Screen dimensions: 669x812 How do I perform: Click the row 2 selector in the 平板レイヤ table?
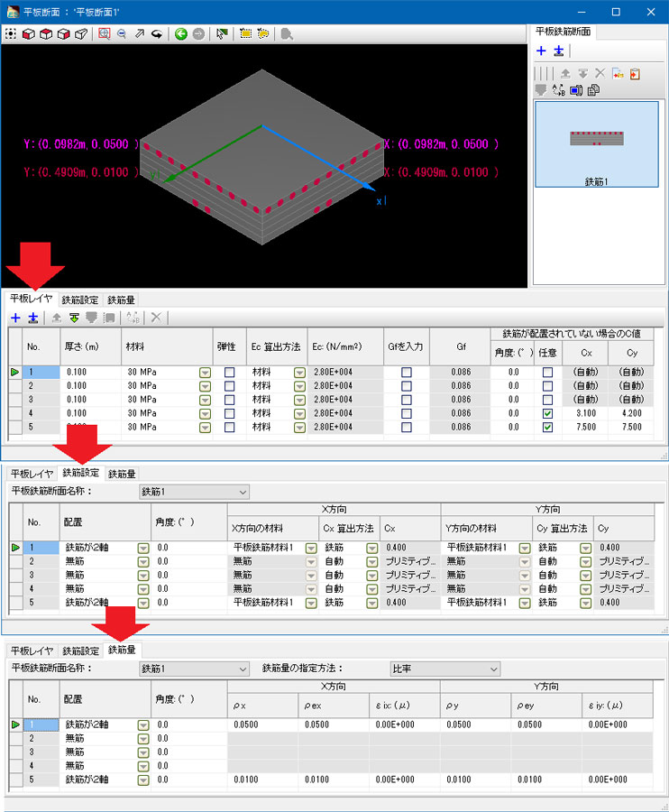click(15, 386)
